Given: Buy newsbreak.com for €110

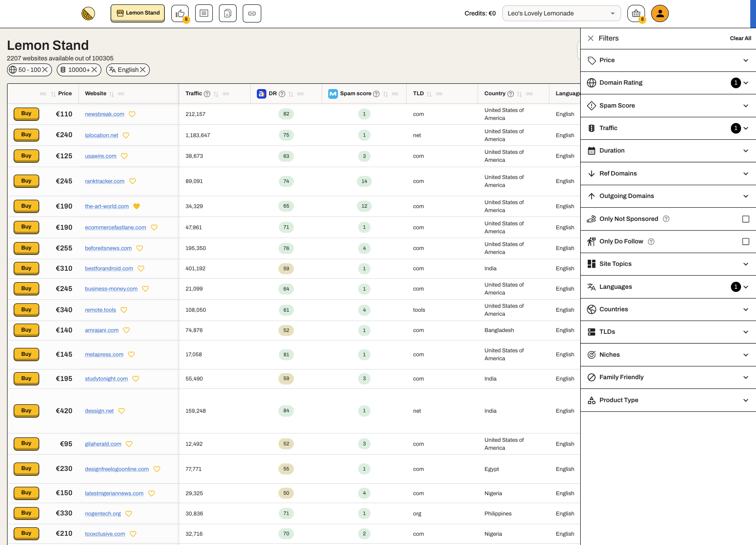Looking at the screenshot, I should 26,114.
